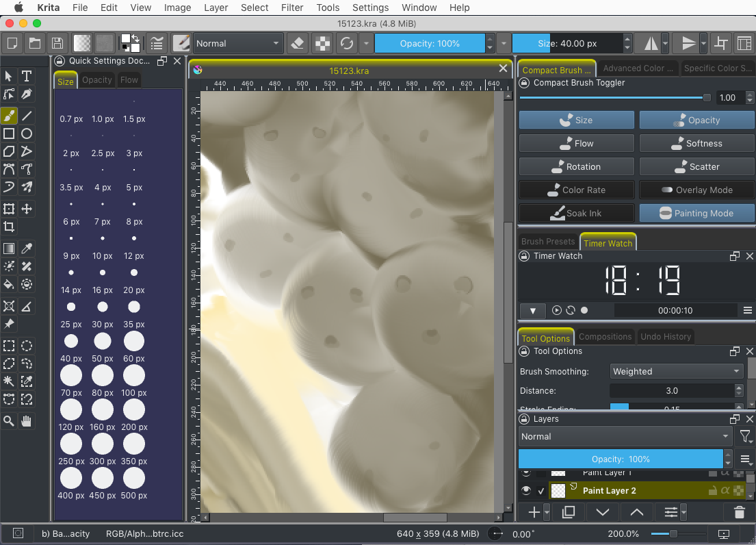Click the horizontal mirror tool icon
The image size is (756, 545).
(x=651, y=43)
